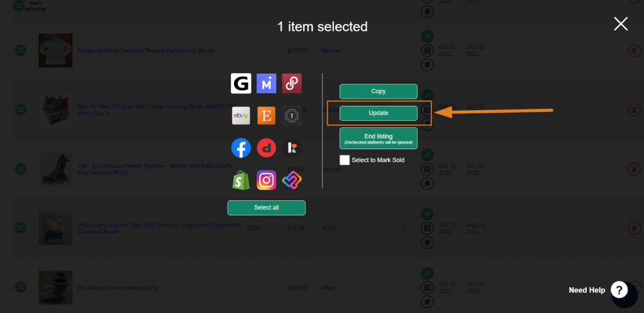Click Nike shoes thumbnail image

pyautogui.click(x=55, y=110)
